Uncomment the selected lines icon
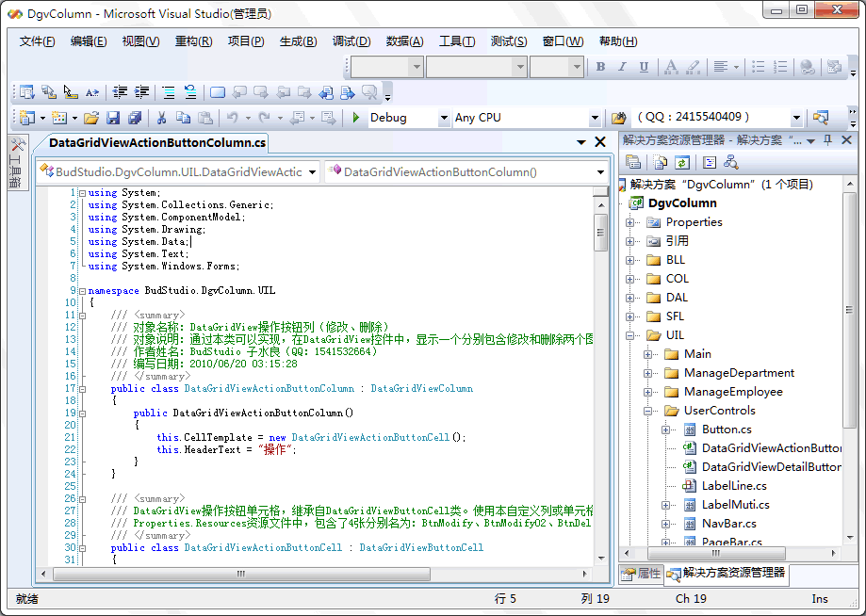Image resolution: width=866 pixels, height=616 pixels. point(190,92)
